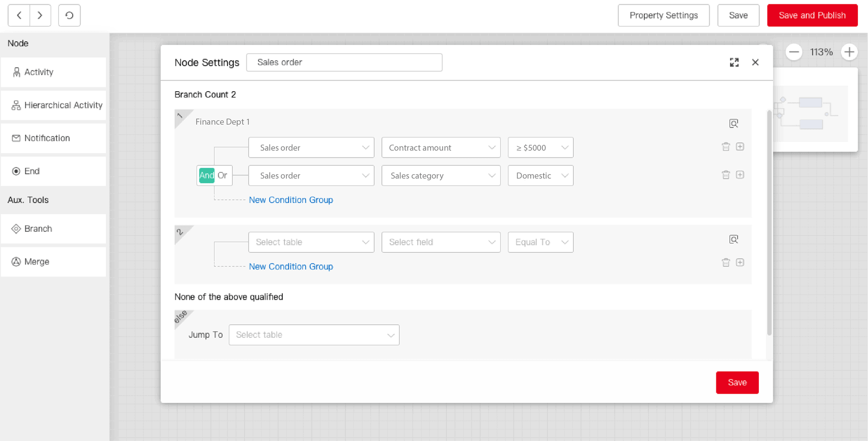Switch the branch 1 condition logic to Or
868x441 pixels.
point(222,175)
